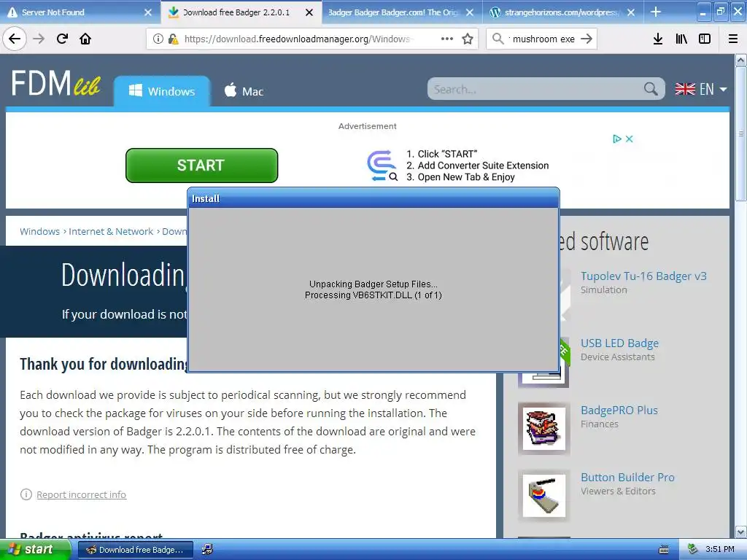Go back with browser back arrow
This screenshot has height=560, width=747.
click(15, 39)
